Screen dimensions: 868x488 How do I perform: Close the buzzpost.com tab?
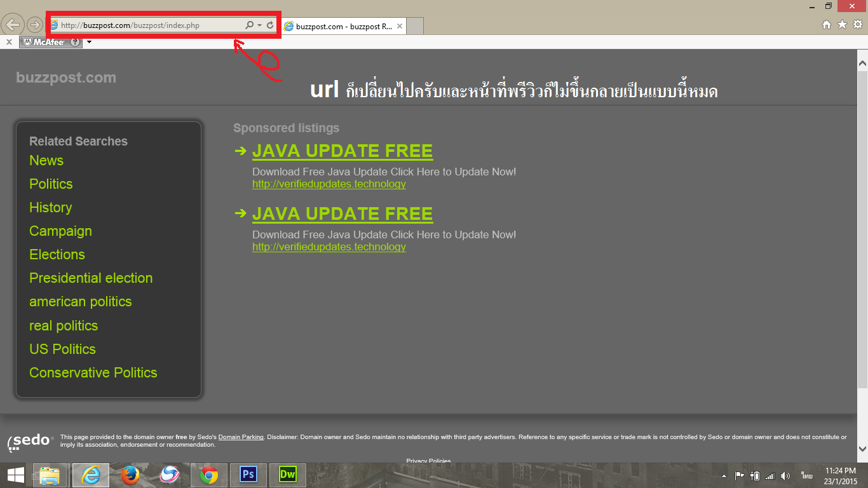(x=400, y=27)
